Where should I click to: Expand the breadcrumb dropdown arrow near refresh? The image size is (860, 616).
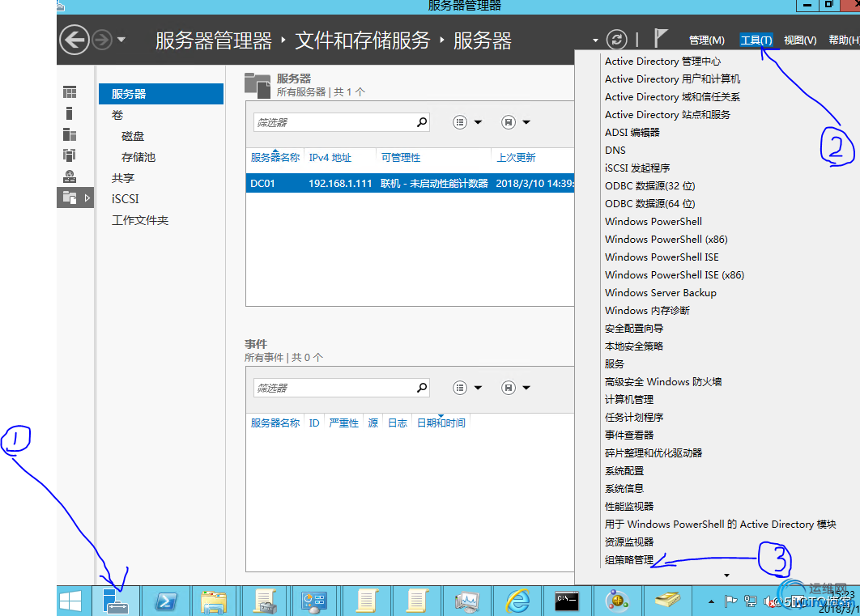pyautogui.click(x=595, y=40)
